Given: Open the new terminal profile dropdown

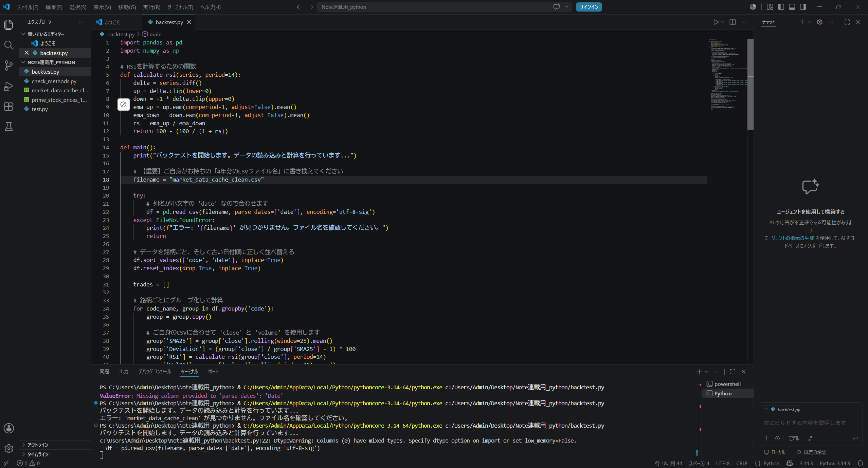Looking at the screenshot, I should pos(706,372).
